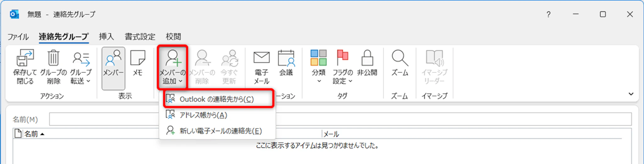Screen dimensions: 644x164
Task: Open フラグの設定 flag dropdown
Action: tap(342, 67)
